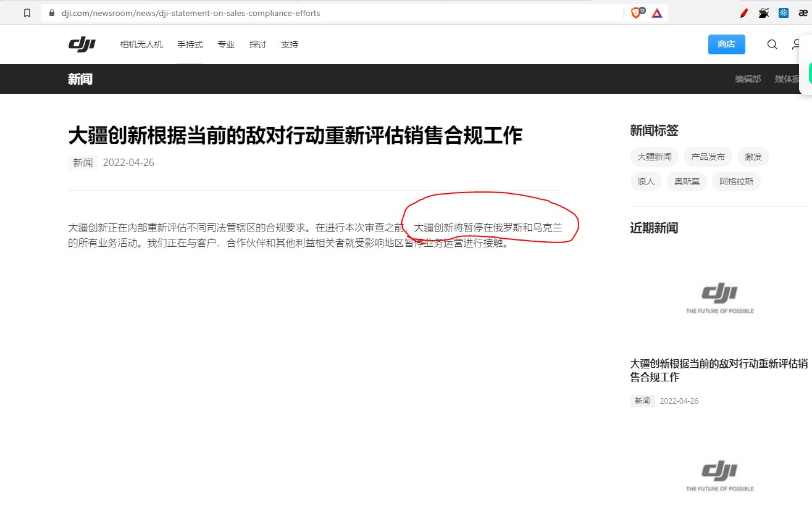Click the blue snowflake extension icon
Viewport: 812px width, 519px height.
784,13
